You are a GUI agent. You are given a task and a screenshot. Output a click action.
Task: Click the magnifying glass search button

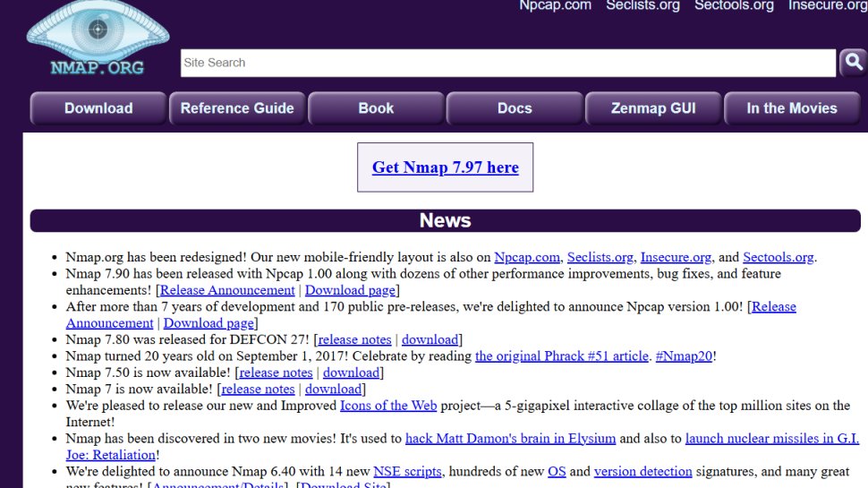click(853, 63)
